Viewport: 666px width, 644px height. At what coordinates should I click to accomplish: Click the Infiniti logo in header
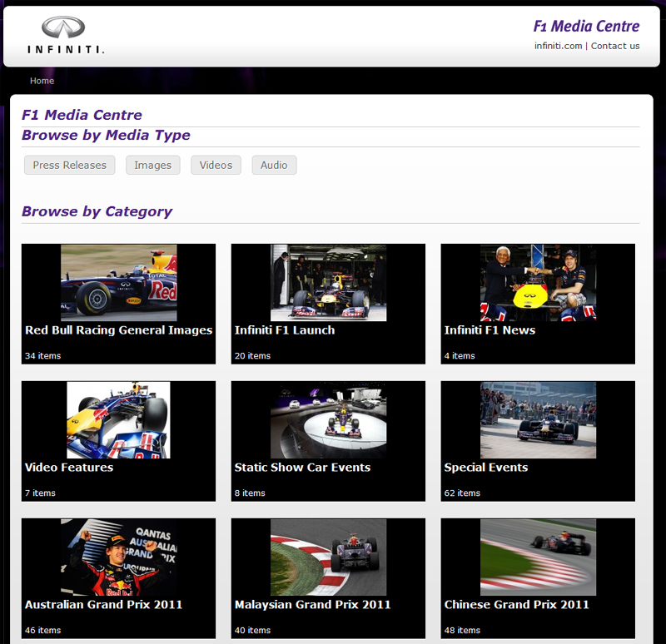click(65, 36)
